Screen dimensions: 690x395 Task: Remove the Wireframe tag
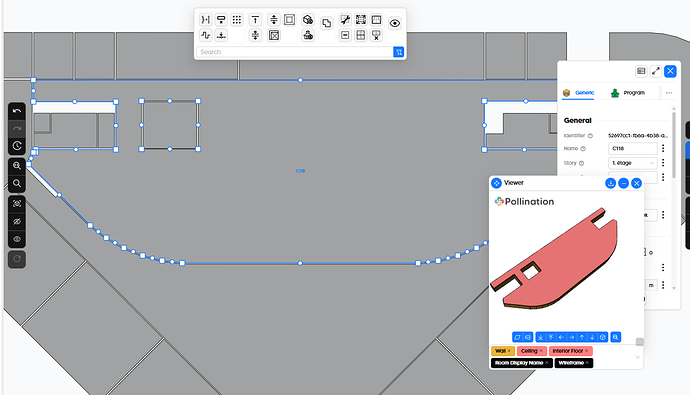pos(587,363)
